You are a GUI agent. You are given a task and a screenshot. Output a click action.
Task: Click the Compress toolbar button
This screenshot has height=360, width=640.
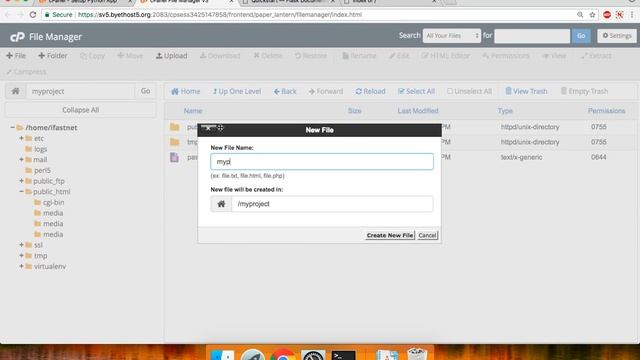coord(26,72)
